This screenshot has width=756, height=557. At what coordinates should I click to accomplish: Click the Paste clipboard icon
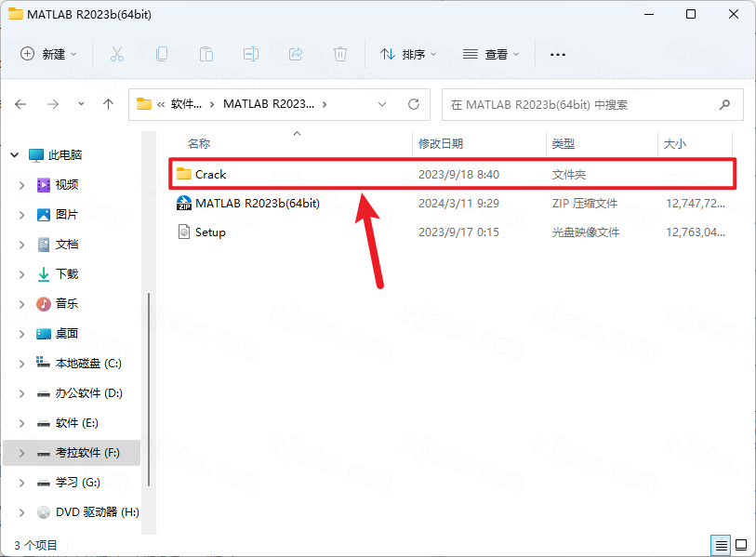[206, 54]
